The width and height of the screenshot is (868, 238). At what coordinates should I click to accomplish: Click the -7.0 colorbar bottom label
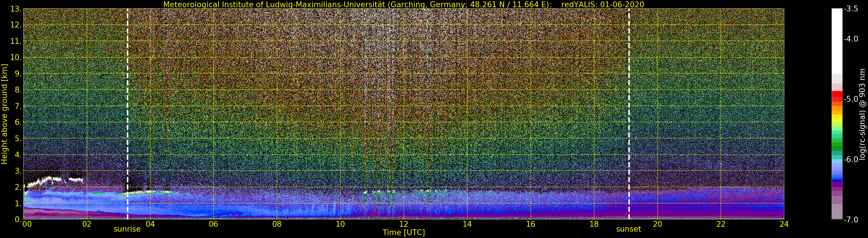(851, 220)
